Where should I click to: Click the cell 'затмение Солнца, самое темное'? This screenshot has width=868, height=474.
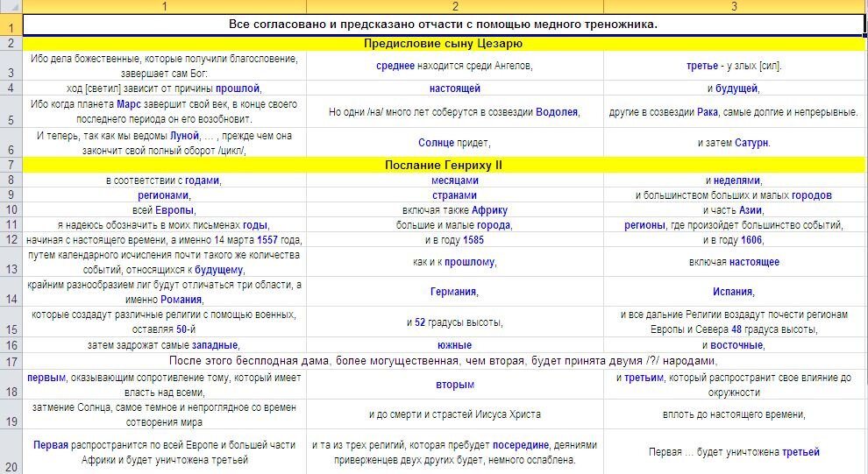[165, 414]
